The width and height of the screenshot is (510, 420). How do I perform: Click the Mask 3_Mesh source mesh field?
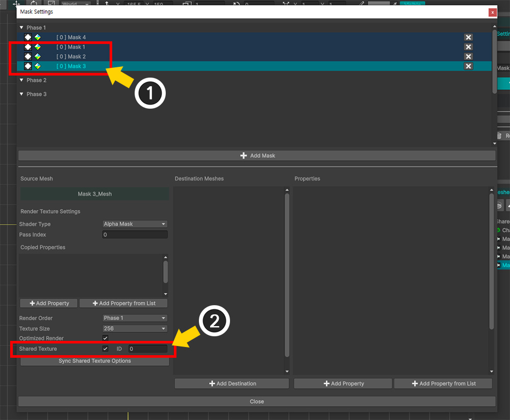(x=95, y=194)
